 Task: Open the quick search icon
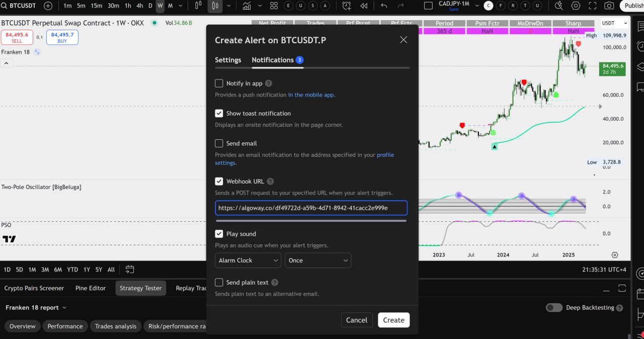point(559,6)
